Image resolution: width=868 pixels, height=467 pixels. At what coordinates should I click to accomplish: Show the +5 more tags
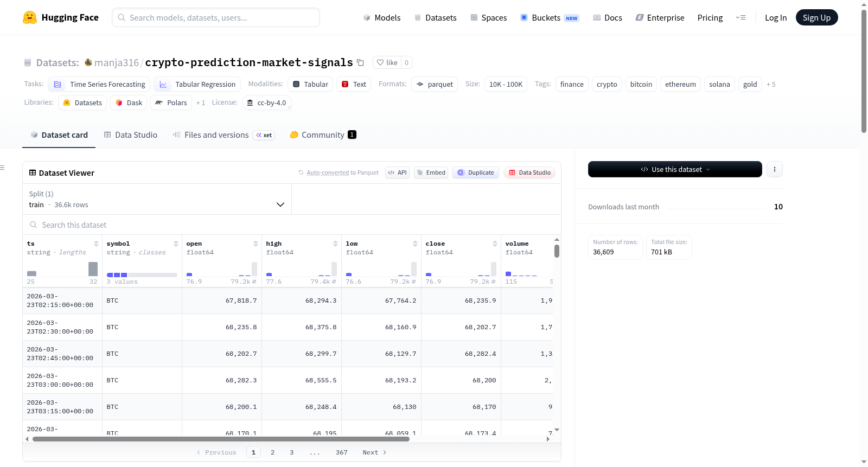coord(771,84)
